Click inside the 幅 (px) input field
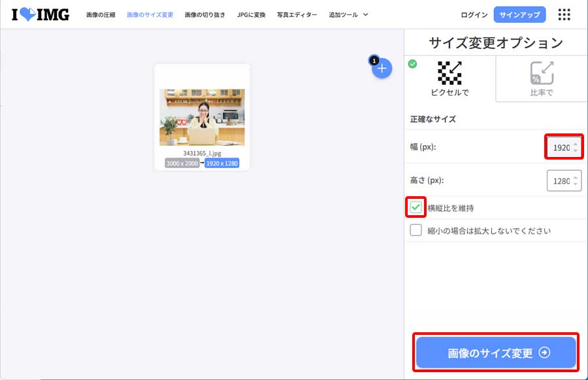The image size is (588, 380). [x=559, y=147]
